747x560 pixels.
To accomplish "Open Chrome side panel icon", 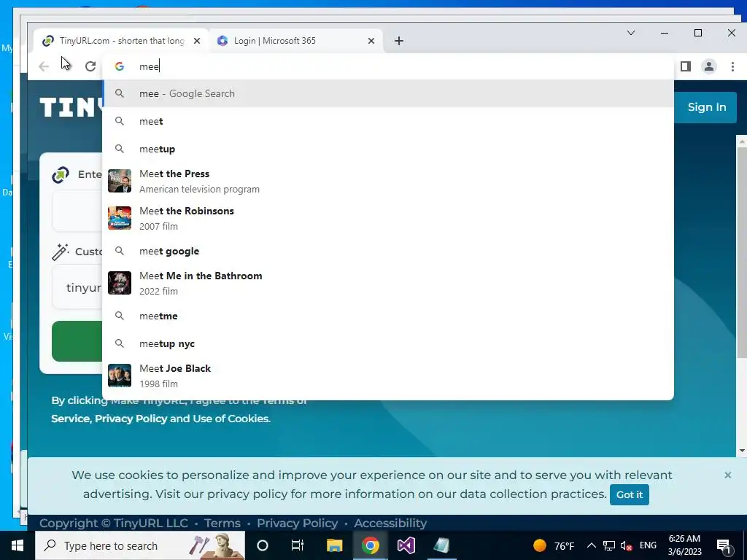I will click(686, 66).
